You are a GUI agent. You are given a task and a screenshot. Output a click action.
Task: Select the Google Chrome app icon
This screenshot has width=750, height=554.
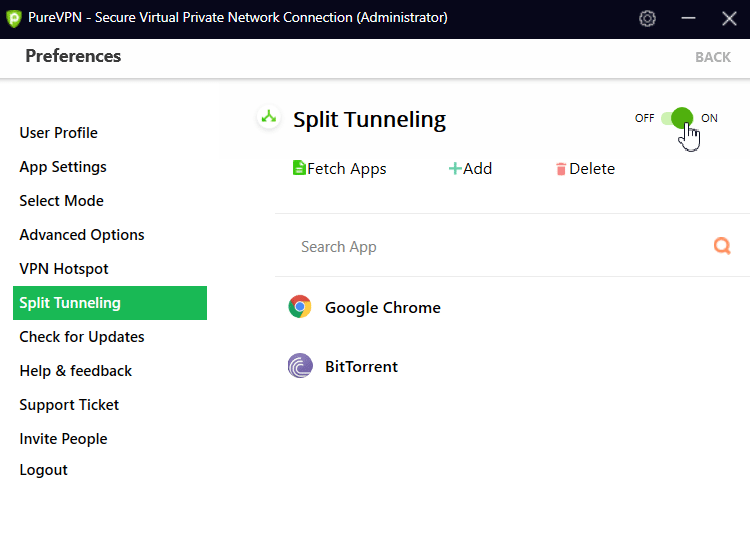pos(300,307)
